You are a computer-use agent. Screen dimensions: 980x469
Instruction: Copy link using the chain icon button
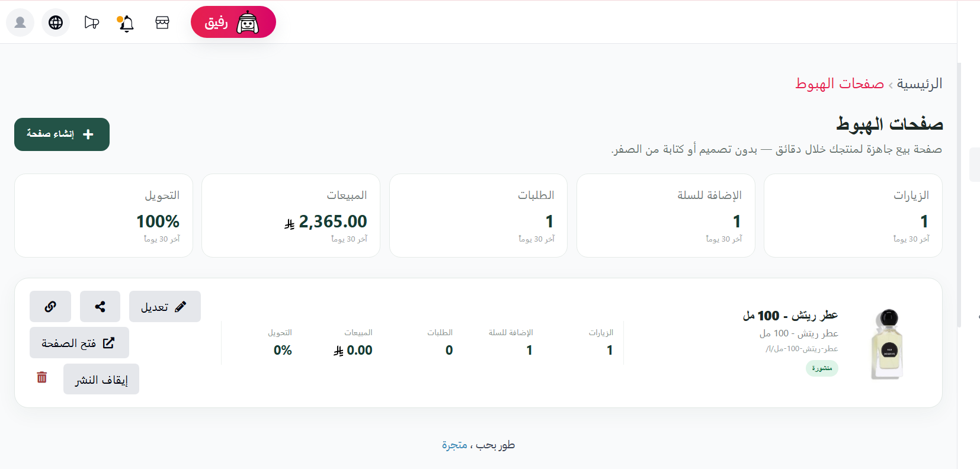click(x=50, y=306)
